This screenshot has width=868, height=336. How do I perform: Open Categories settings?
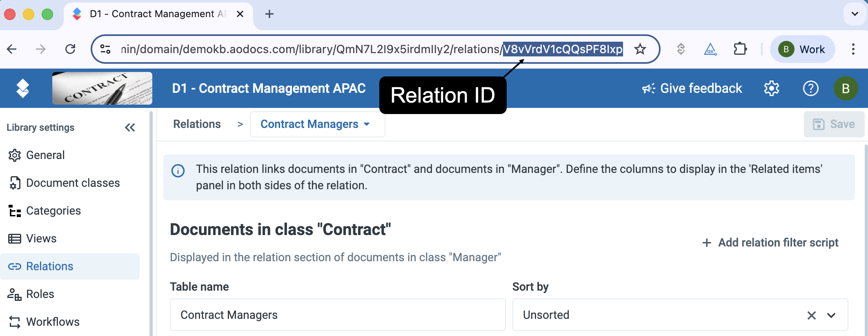click(70, 211)
